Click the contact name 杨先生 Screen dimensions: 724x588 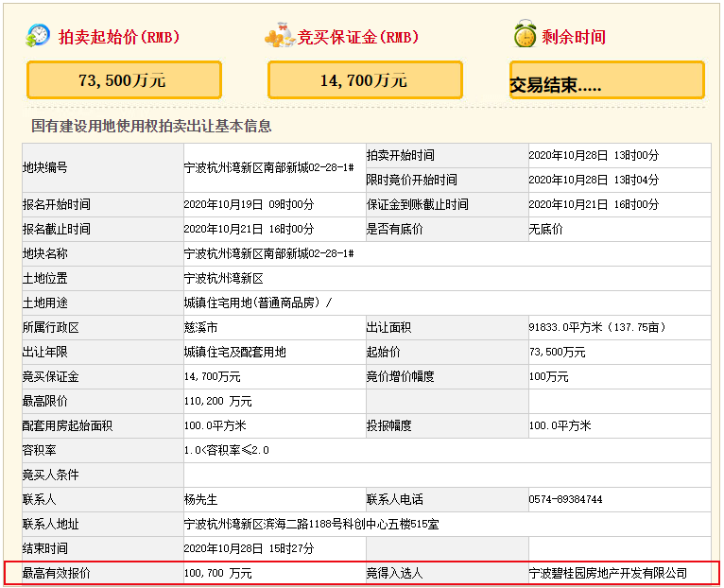pos(200,499)
